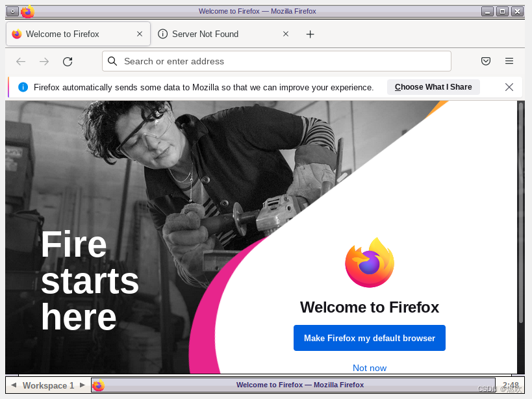Click the Firefox icon in the taskbar
532x399 pixels.
98,385
